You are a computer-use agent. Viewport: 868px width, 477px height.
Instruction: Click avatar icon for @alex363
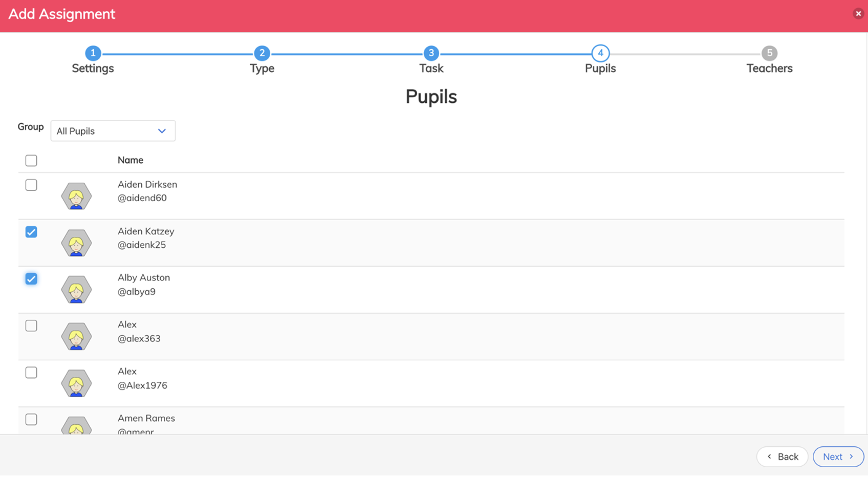click(76, 337)
